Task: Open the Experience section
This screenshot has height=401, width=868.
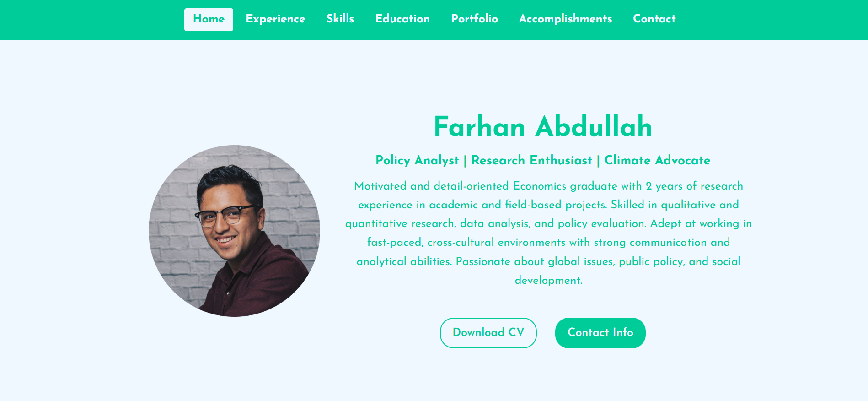Action: click(275, 19)
